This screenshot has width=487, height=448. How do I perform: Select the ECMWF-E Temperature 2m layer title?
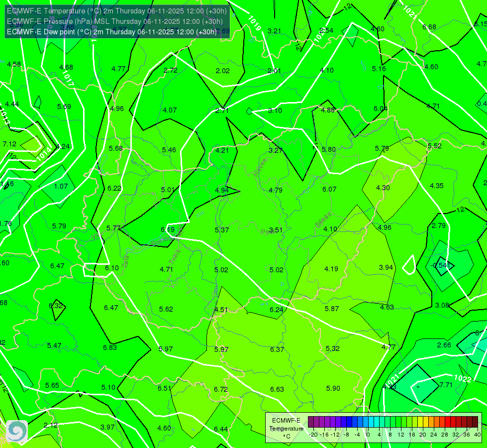117,11
